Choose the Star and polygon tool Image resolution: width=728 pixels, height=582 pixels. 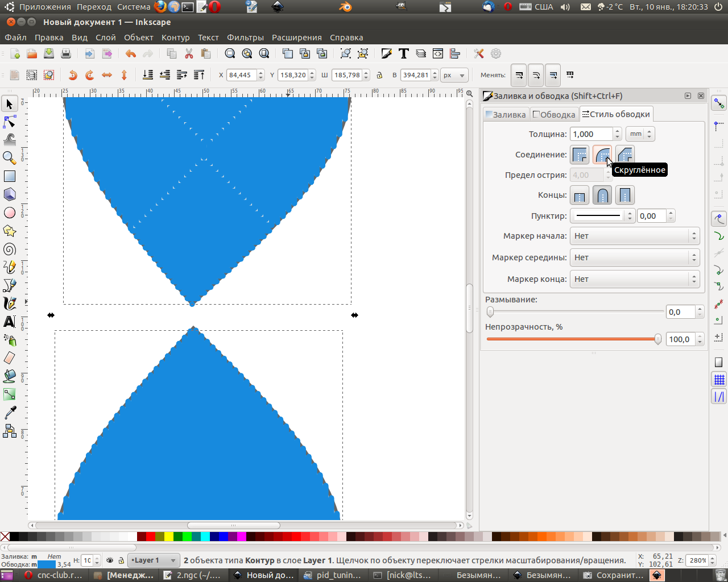click(10, 231)
